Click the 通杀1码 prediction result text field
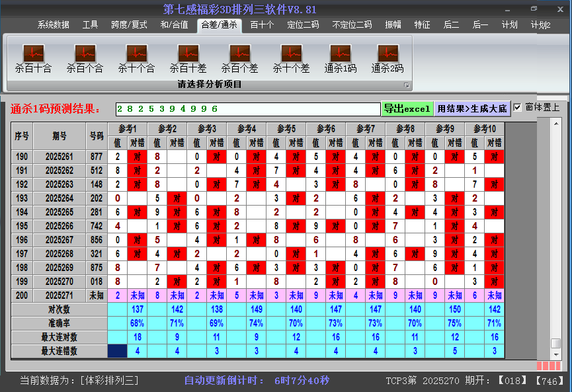 tap(247, 108)
